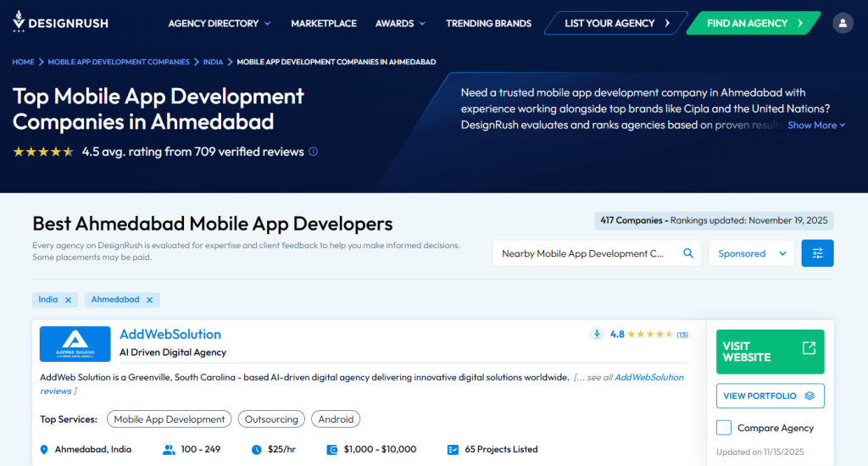This screenshot has height=466, width=868.
Task: Click the info icon beside verified reviews
Action: 314,152
